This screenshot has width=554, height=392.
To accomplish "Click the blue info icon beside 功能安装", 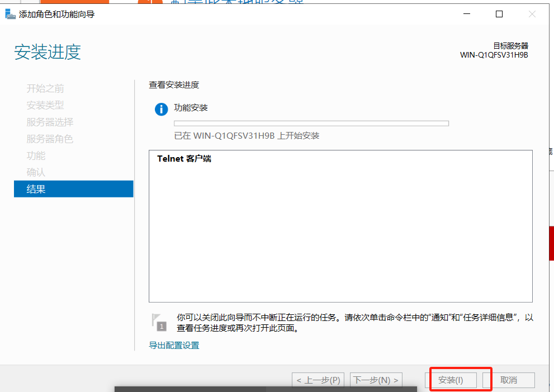I will click(x=161, y=109).
